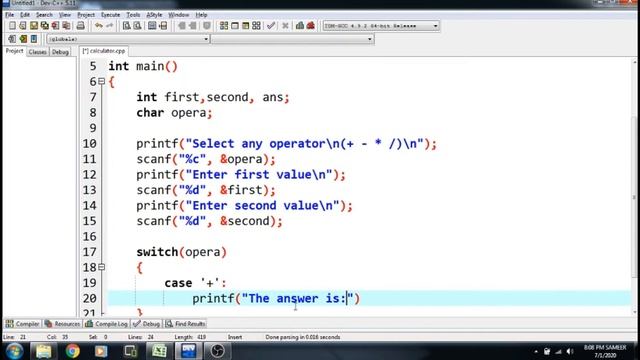Open the Edit menu
Screen dimensions: 640x360
click(x=25, y=15)
